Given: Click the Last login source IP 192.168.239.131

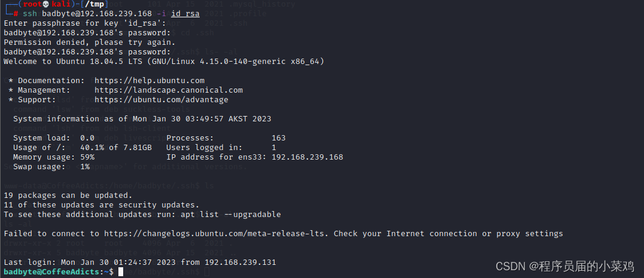Looking at the screenshot, I should click(x=238, y=262).
